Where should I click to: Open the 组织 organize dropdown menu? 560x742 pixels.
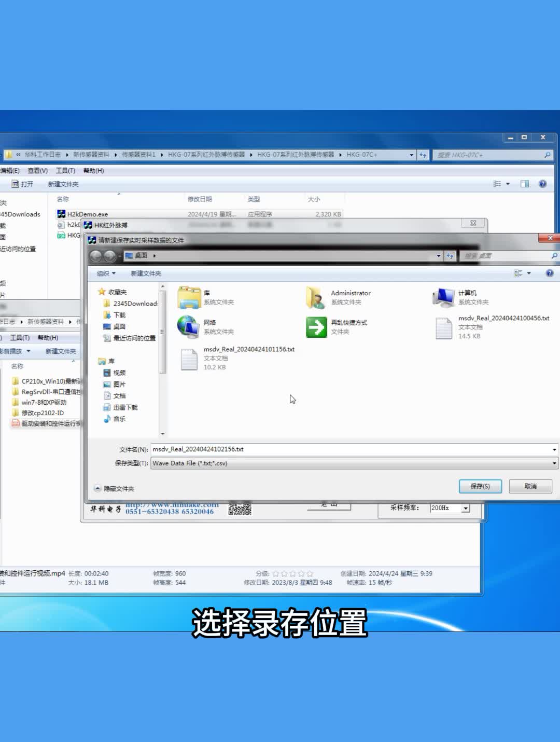point(106,273)
